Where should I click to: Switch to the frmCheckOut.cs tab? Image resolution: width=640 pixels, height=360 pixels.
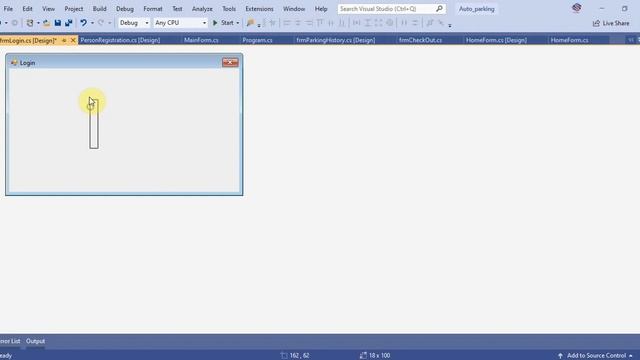click(x=420, y=40)
